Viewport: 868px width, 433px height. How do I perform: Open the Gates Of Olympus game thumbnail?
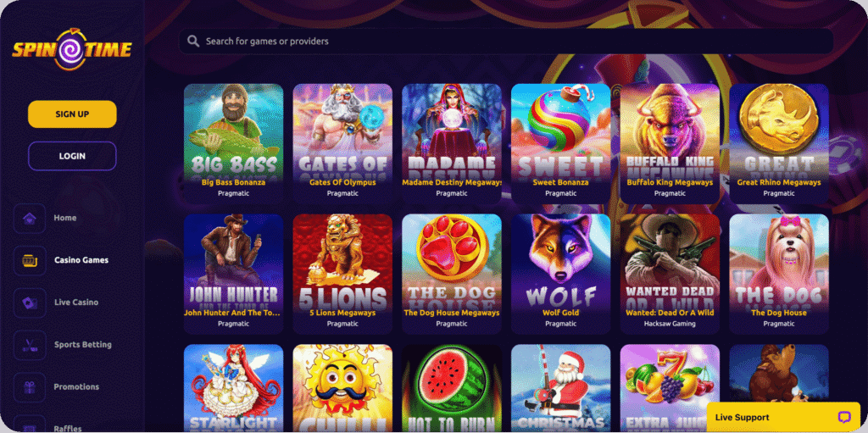tap(342, 143)
